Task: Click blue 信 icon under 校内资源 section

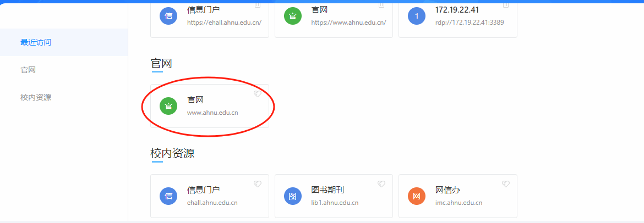Action: [168, 196]
